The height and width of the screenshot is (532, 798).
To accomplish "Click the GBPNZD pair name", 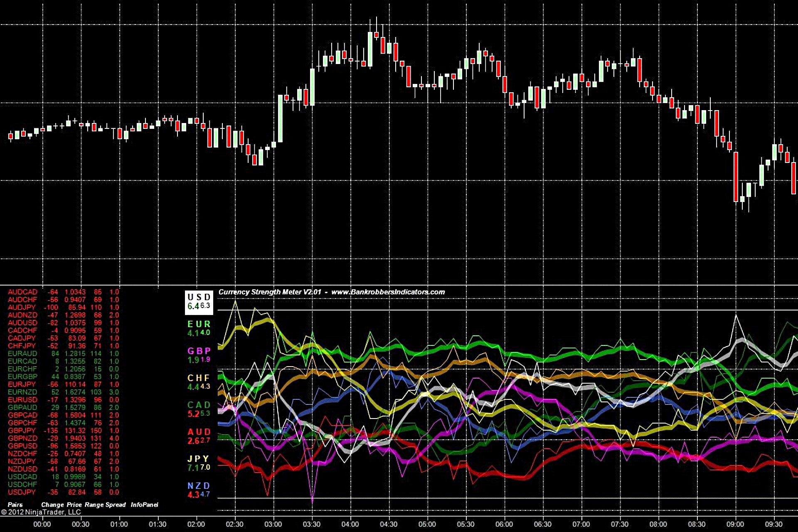I will tap(22, 438).
